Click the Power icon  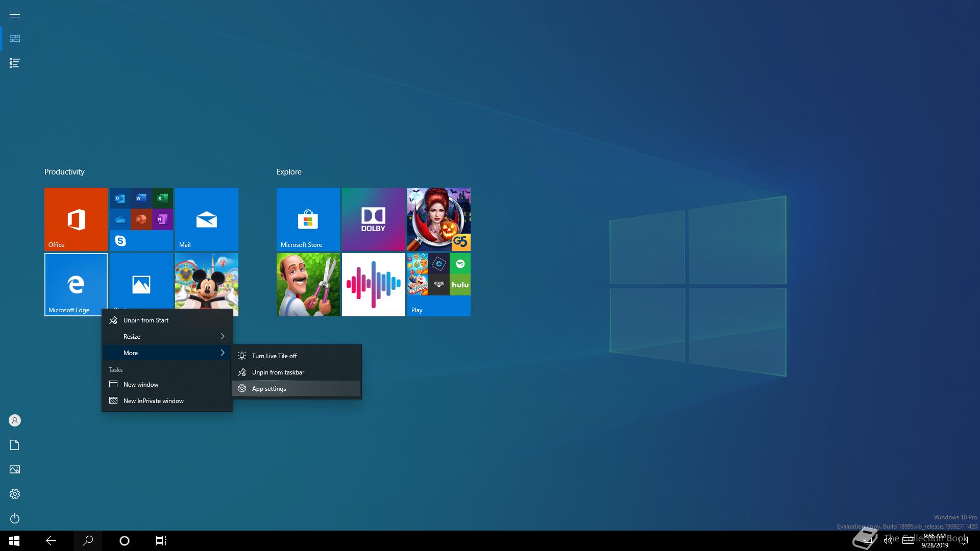click(x=15, y=518)
